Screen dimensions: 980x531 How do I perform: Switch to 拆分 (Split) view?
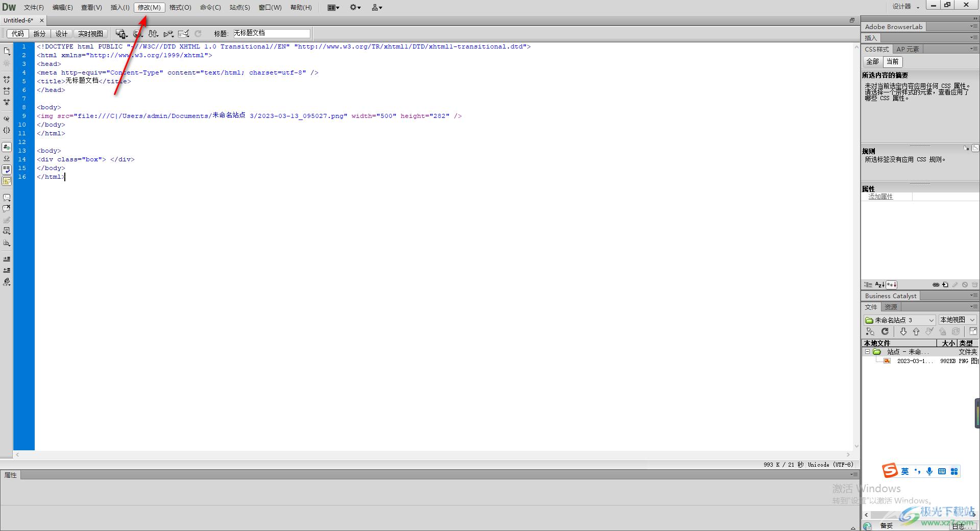(39, 34)
